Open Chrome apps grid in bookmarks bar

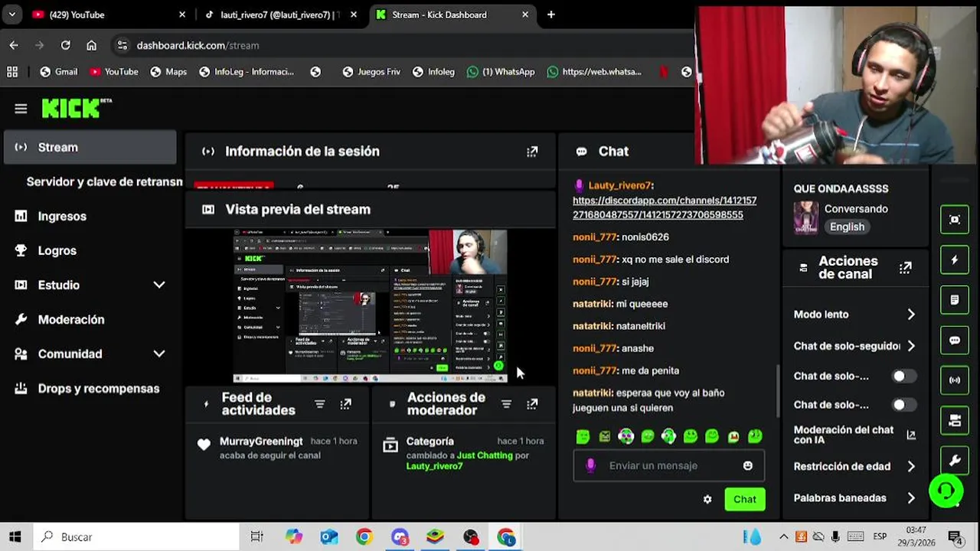12,72
